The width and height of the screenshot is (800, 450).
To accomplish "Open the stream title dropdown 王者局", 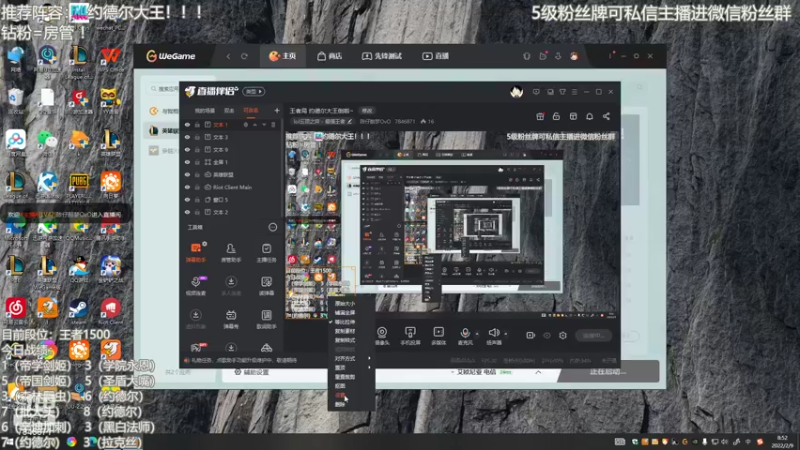I will click(x=321, y=110).
